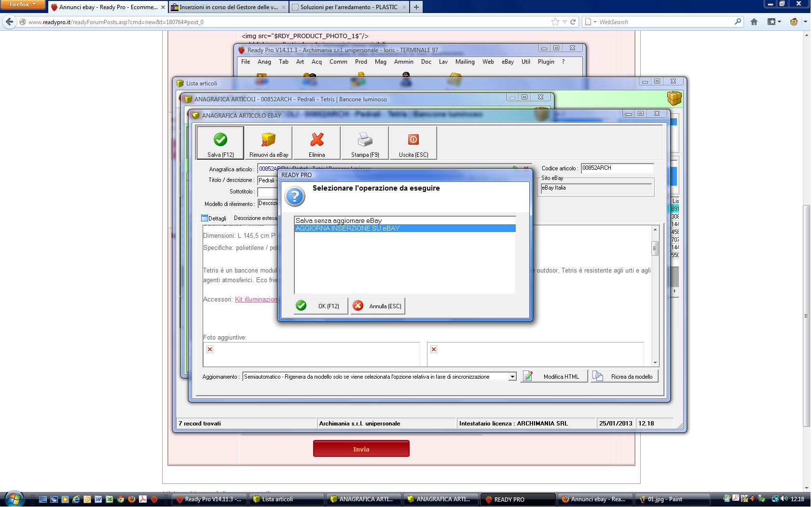Switch to 'Lista articoli' taskbar button
The height and width of the screenshot is (507, 812).
point(286,499)
